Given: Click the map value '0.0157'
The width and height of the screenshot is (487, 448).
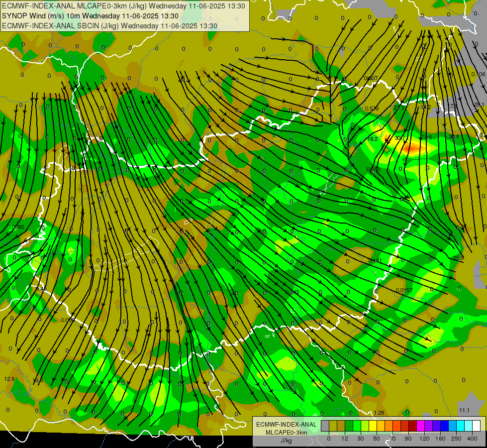Looking at the screenshot, I should coord(404,291).
